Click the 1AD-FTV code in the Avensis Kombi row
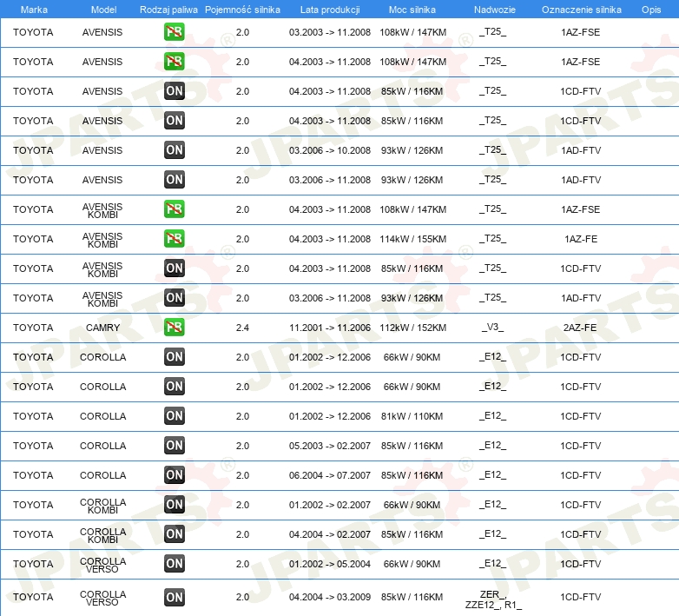Screen dimensions: 679x616 [581, 298]
